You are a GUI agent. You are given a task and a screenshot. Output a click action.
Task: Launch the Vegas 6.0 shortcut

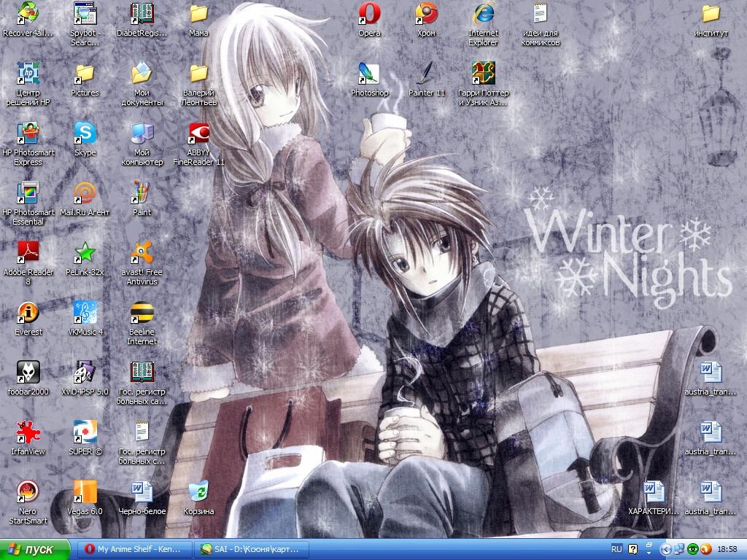pos(85,498)
